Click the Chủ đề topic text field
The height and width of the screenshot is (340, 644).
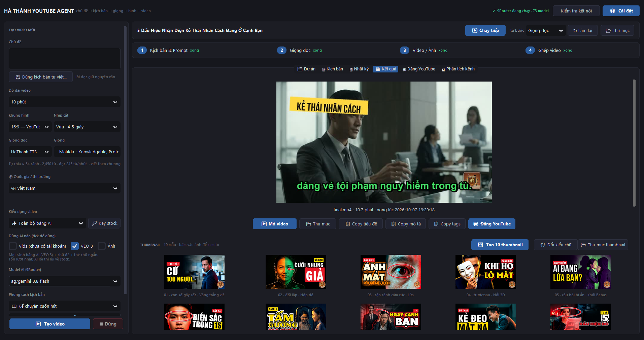(65, 59)
